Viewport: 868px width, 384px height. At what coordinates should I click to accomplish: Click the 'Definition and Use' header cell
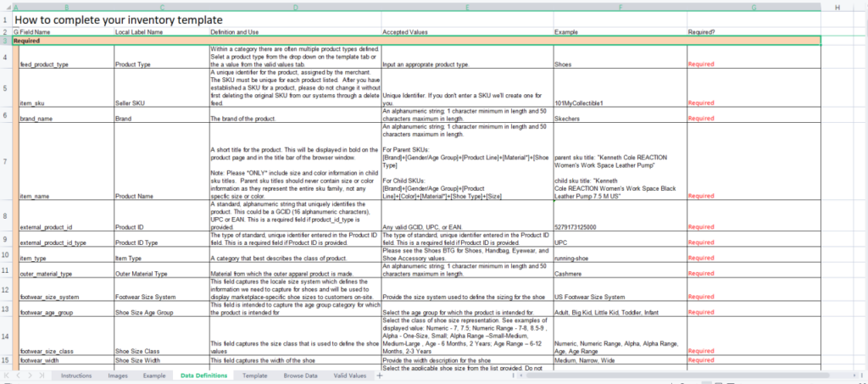(x=296, y=32)
